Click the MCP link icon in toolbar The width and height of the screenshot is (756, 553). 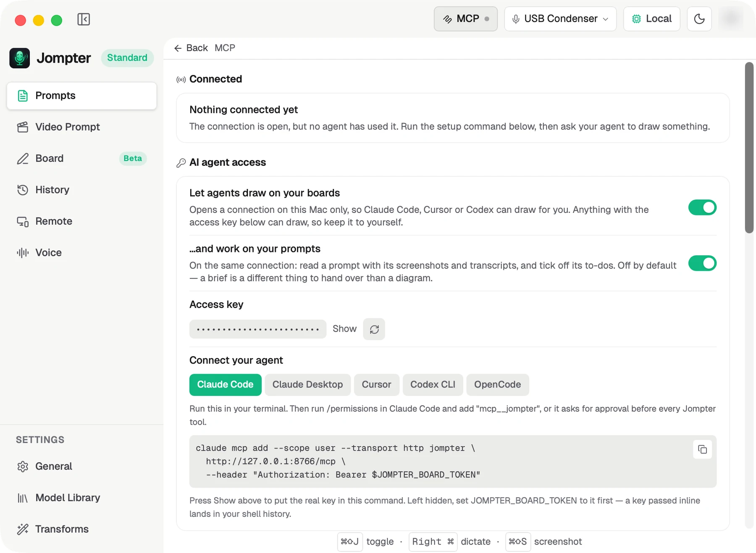(x=448, y=19)
